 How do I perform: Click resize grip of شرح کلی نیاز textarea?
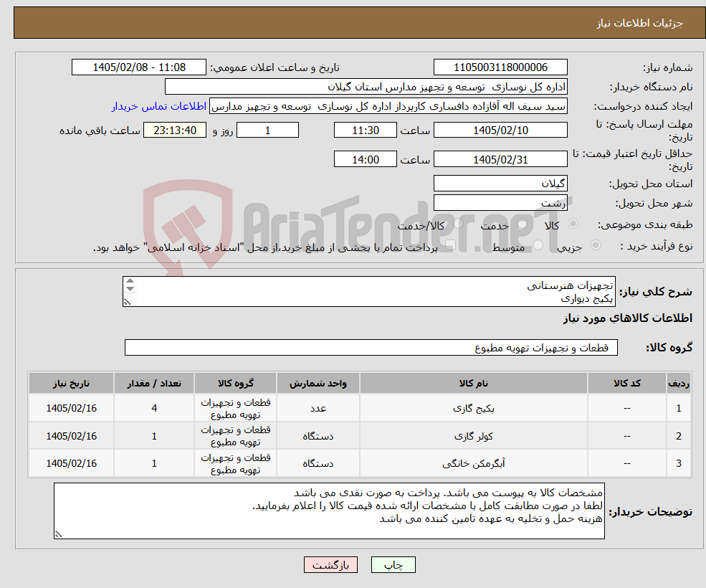[x=128, y=302]
